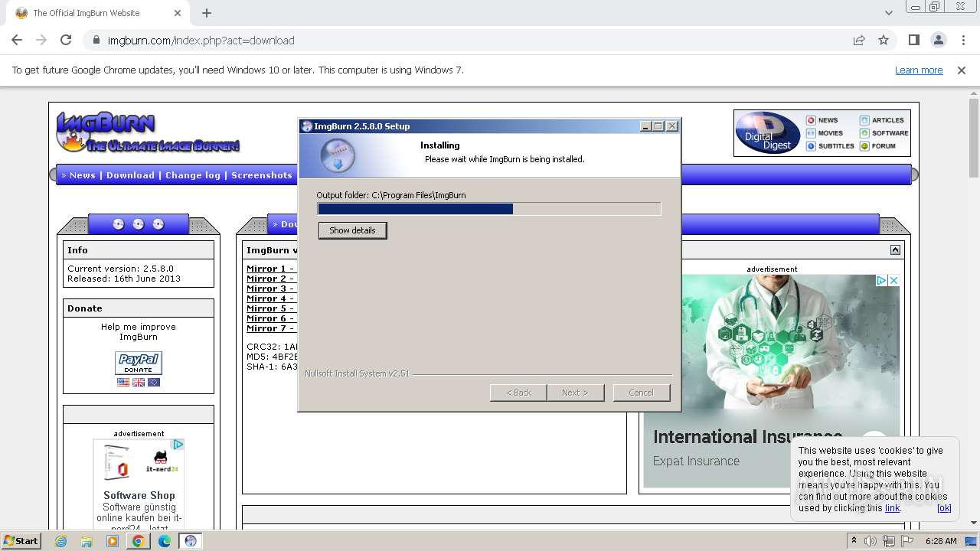Share this page using the share icon
Image resolution: width=980 pixels, height=551 pixels.
[859, 40]
